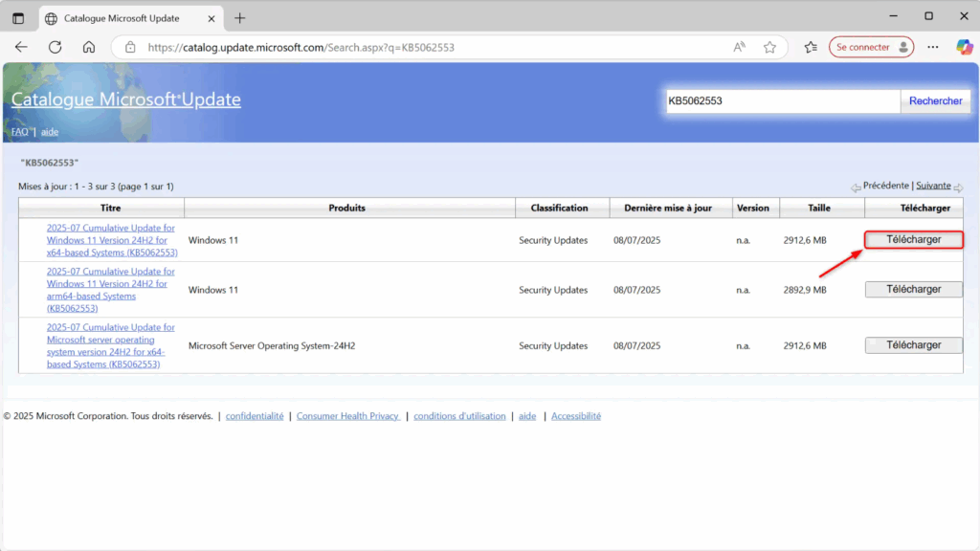Maximize the browser window
This screenshot has width=980, height=551.
tap(928, 16)
